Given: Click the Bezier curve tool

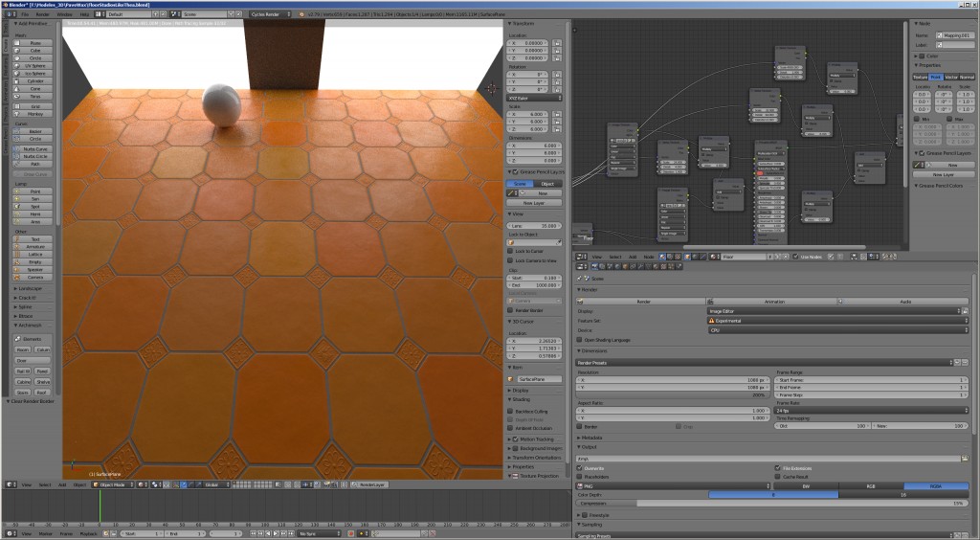Looking at the screenshot, I should (34, 131).
